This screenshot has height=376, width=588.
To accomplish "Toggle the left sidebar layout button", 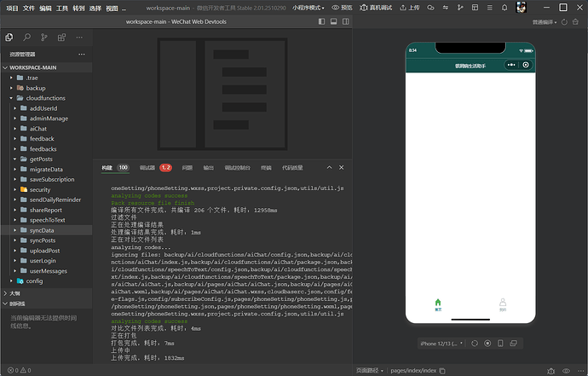I will [x=322, y=22].
